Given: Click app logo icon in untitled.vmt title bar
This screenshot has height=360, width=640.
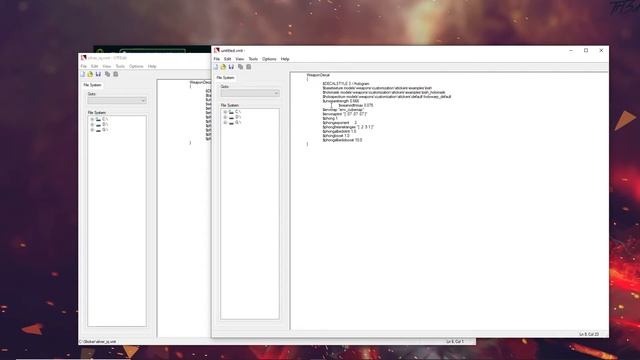Looking at the screenshot, I should (x=217, y=51).
